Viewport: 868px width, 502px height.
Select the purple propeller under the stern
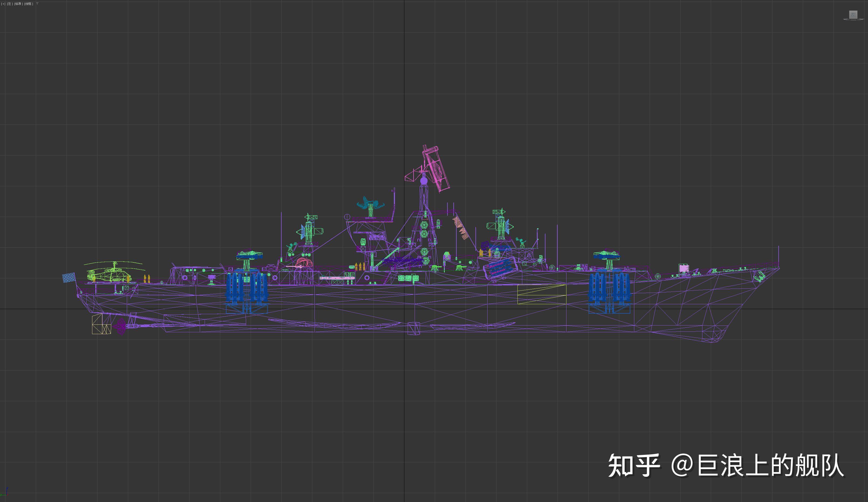click(120, 327)
